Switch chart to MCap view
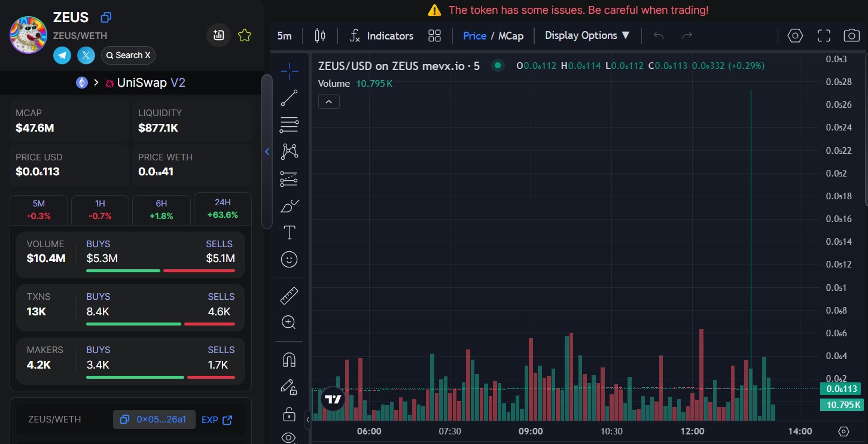The image size is (868, 444). 511,36
